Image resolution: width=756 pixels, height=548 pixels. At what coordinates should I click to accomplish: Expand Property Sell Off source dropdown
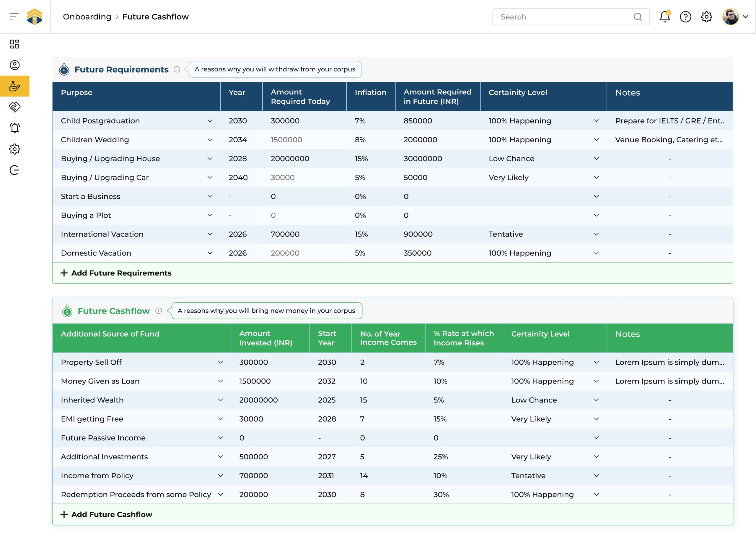click(x=220, y=362)
